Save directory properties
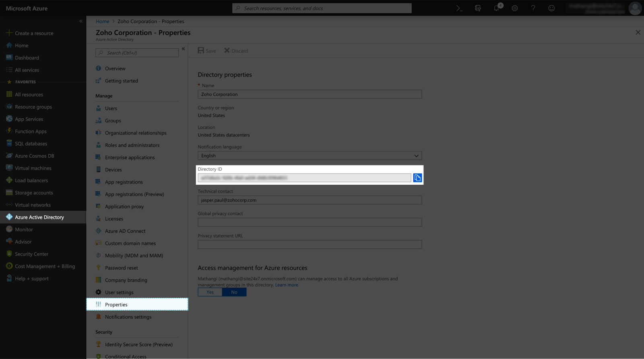644x359 pixels. click(207, 51)
